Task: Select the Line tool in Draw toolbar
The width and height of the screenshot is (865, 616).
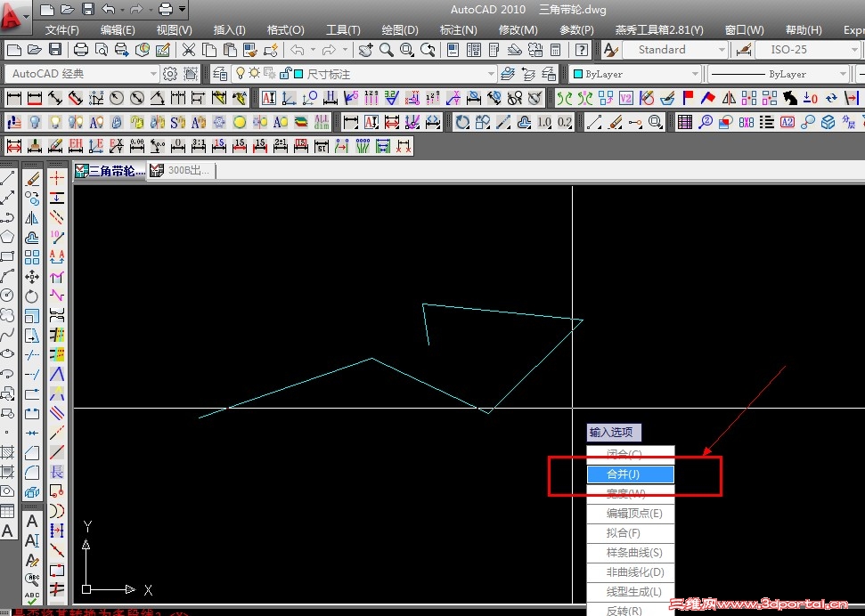Action: pos(7,178)
